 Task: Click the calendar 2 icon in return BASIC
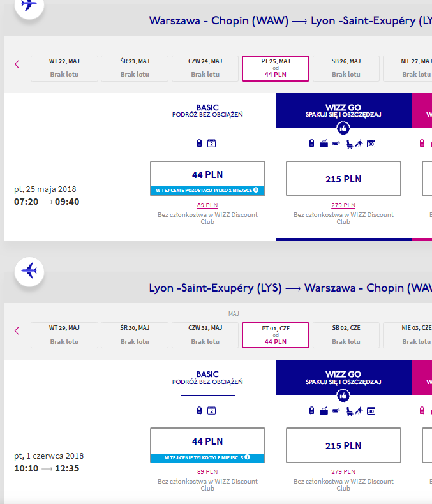point(211,410)
